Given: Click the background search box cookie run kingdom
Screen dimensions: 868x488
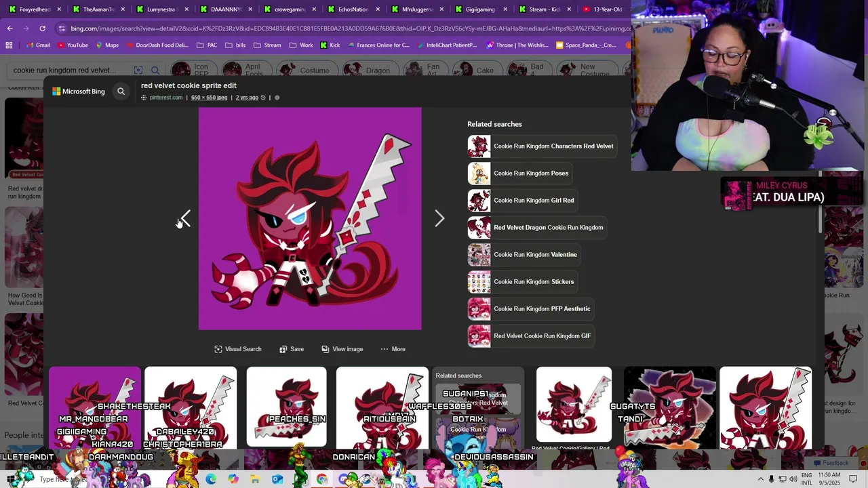Looking at the screenshot, I should [68, 70].
